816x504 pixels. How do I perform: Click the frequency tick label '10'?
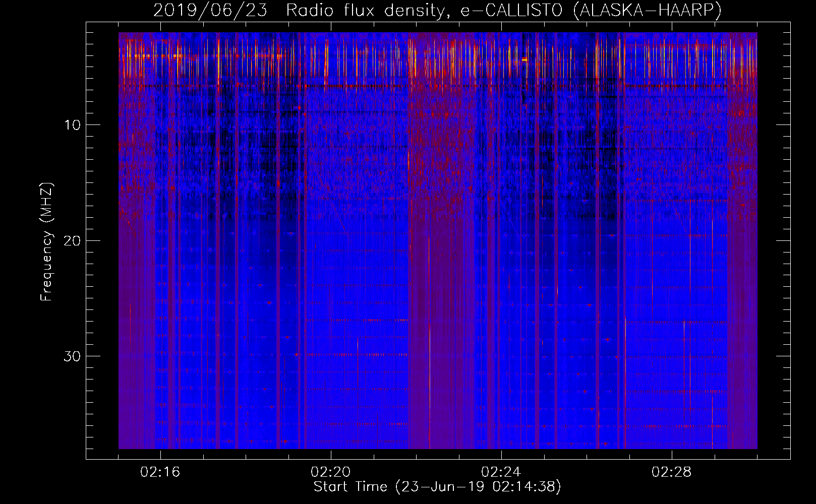click(x=73, y=125)
